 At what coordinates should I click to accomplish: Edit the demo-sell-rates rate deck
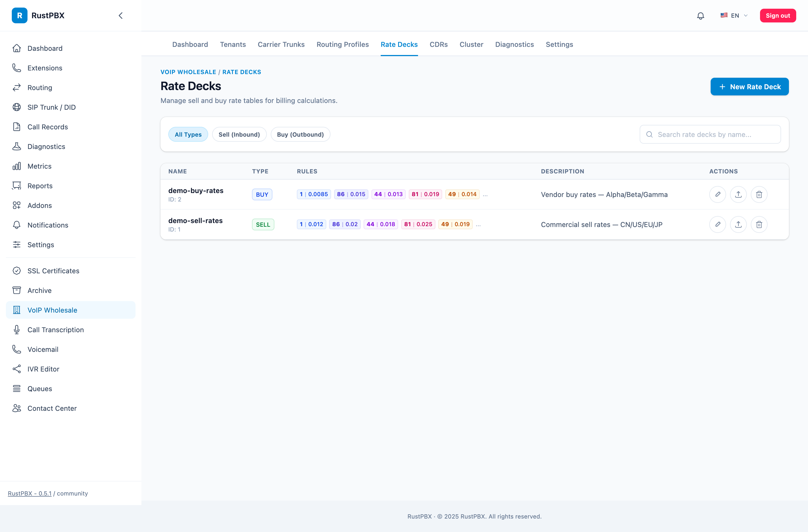tap(717, 224)
